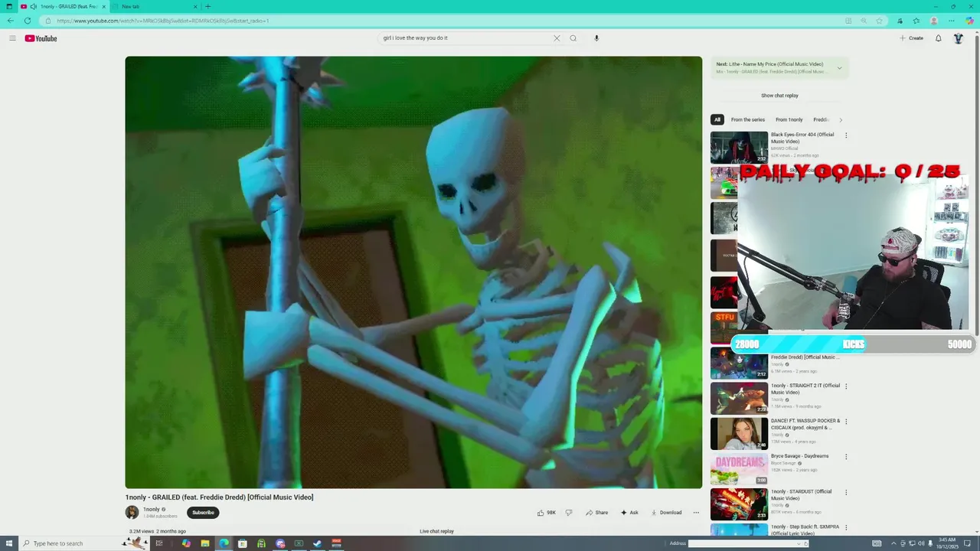Go to the YouTube home logo
Viewport: 980px width, 551px height.
(x=41, y=38)
